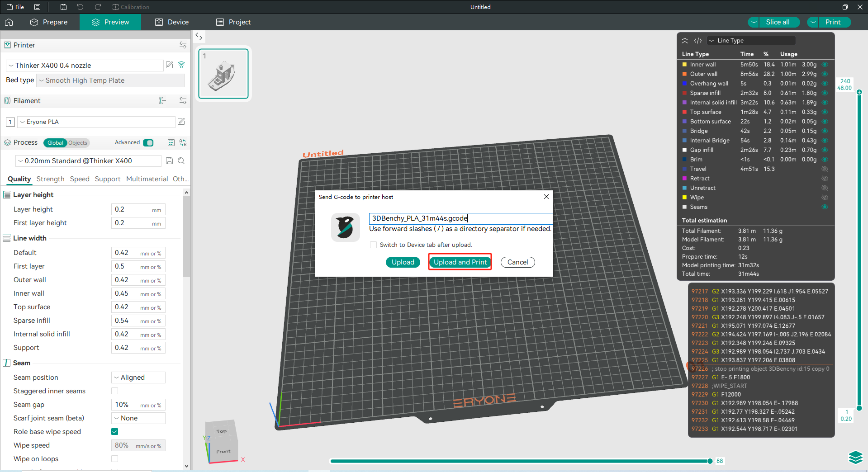Collapse the left sidebar arrows icon
868x472 pixels.
[199, 36]
